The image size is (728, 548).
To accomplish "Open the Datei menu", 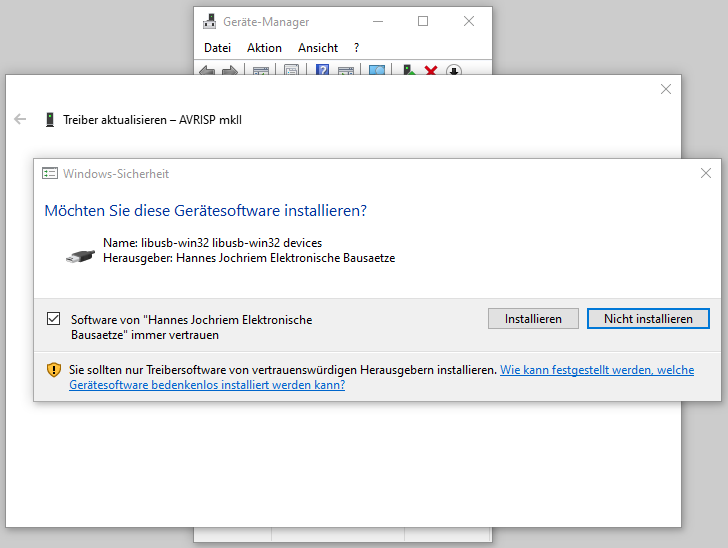I will point(217,48).
